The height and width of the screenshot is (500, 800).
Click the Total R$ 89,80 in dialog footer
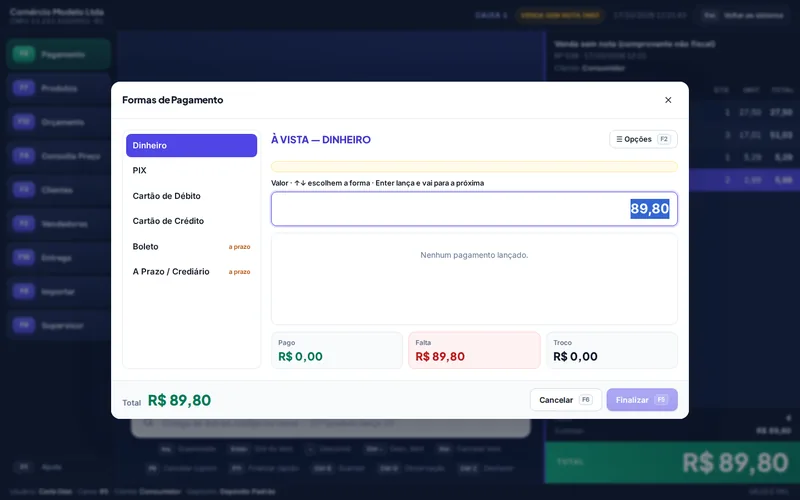click(166, 401)
